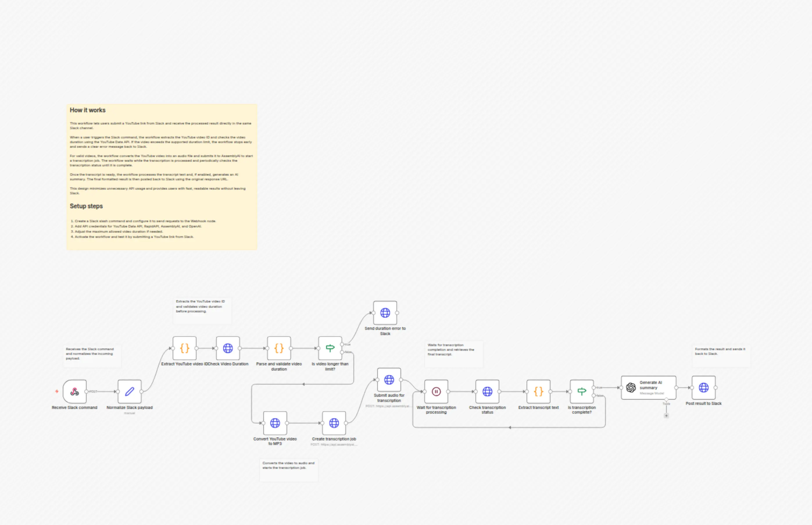Image resolution: width=812 pixels, height=525 pixels.
Task: Open Parse and validate video duration node
Action: click(x=279, y=348)
